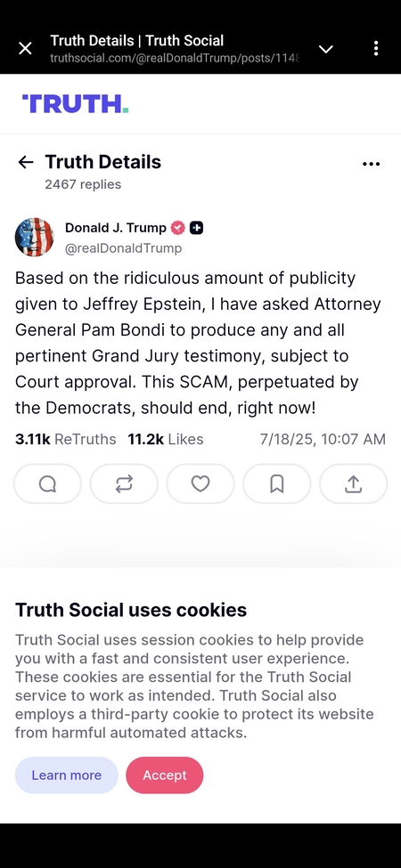The width and height of the screenshot is (401, 868).
Task: Share the post via upload icon
Action: [x=354, y=483]
